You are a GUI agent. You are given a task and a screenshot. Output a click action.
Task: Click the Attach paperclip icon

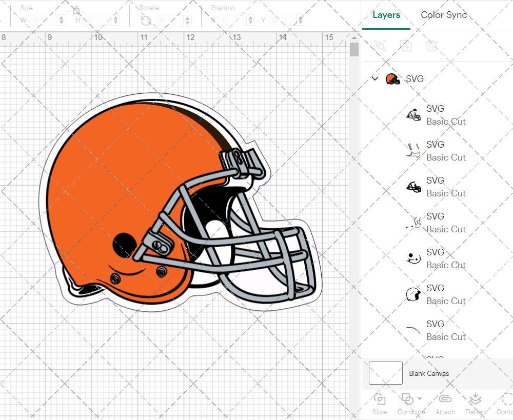pos(445,399)
